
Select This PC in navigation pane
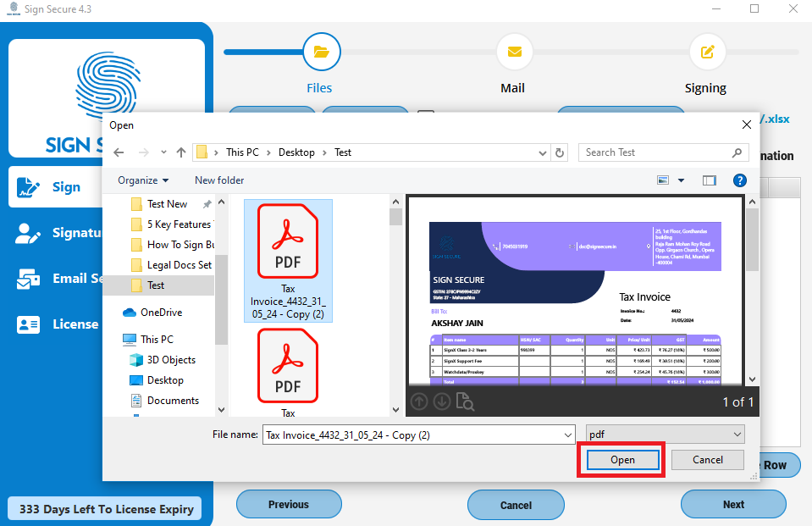(148, 340)
